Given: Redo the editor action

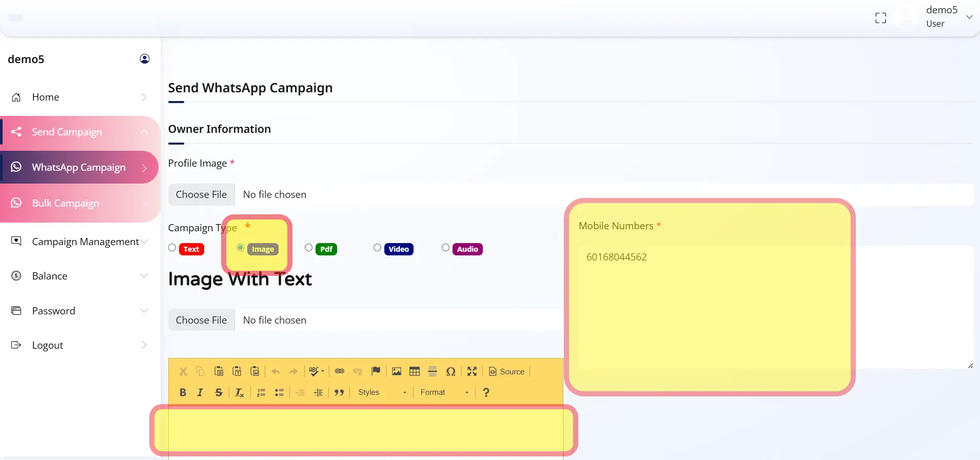Looking at the screenshot, I should (x=293, y=371).
